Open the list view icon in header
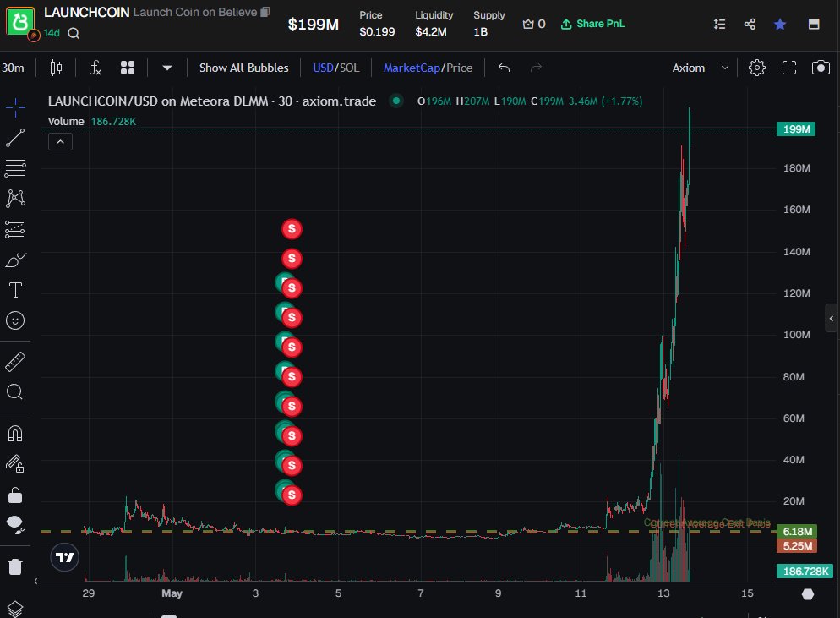 [x=719, y=24]
